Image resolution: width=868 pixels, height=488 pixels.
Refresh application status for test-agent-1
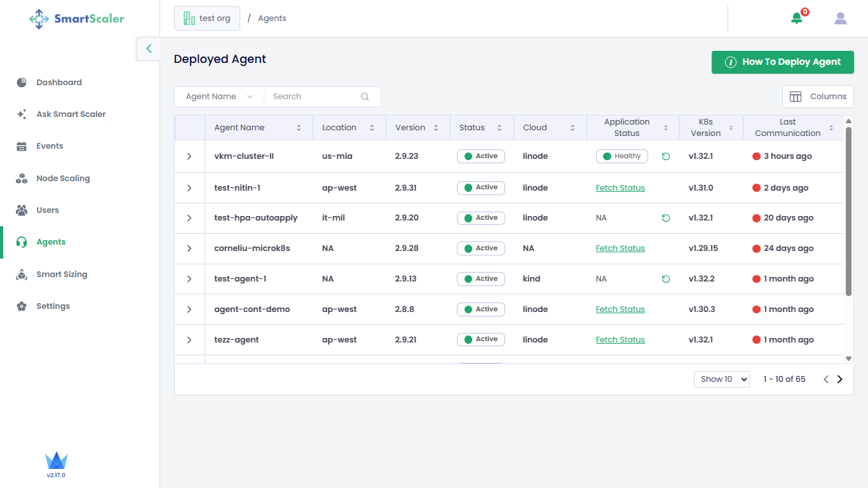click(x=666, y=279)
